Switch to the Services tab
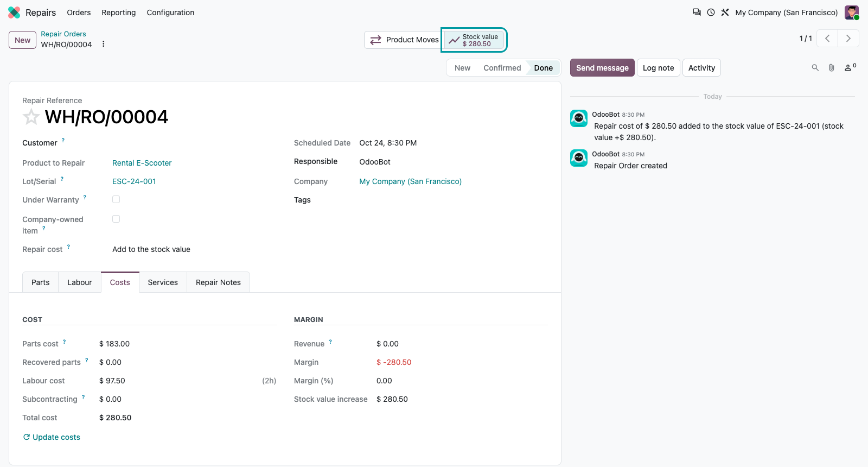Viewport: 868px width, 467px height. click(163, 282)
